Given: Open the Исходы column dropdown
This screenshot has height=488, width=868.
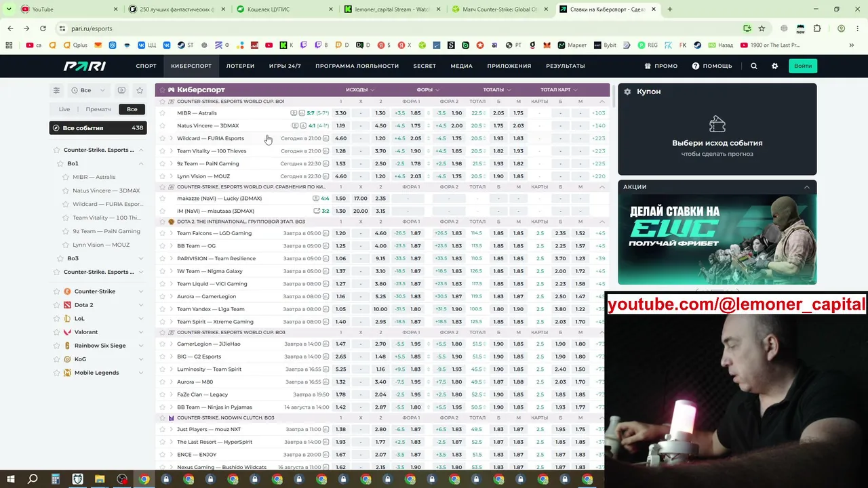Looking at the screenshot, I should 360,89.
